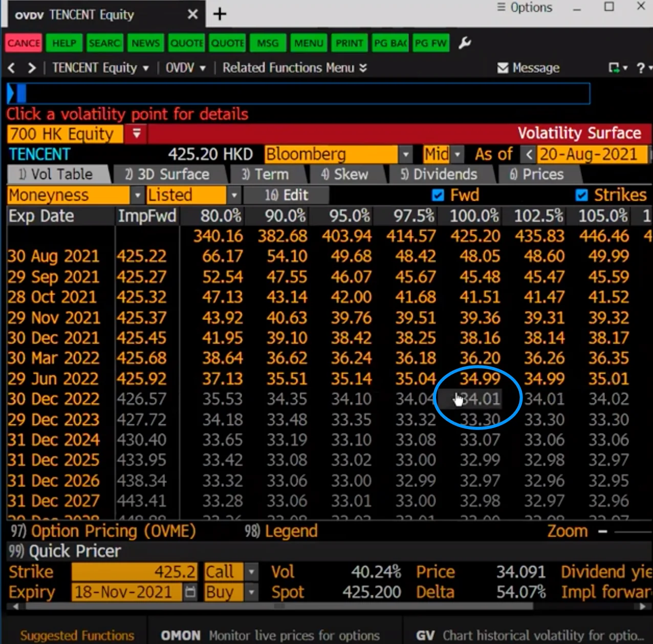Expand the Mid price-type dropdown
Image resolution: width=653 pixels, height=644 pixels.
click(x=458, y=154)
